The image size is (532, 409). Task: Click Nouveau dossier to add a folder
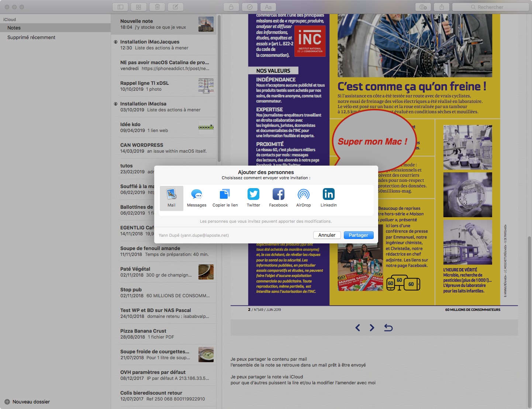click(x=28, y=402)
